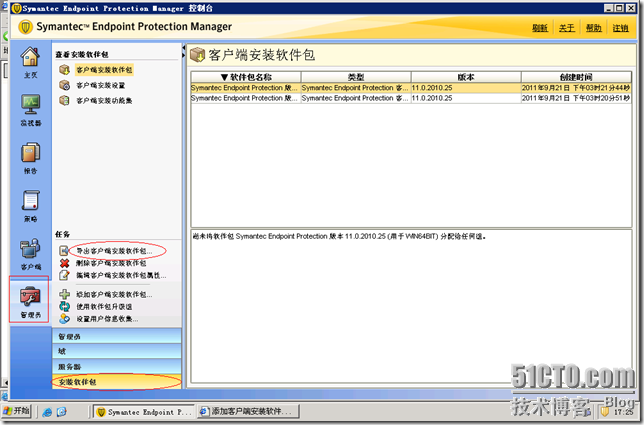Choose 删除客户端安装软件包 task

[111, 263]
